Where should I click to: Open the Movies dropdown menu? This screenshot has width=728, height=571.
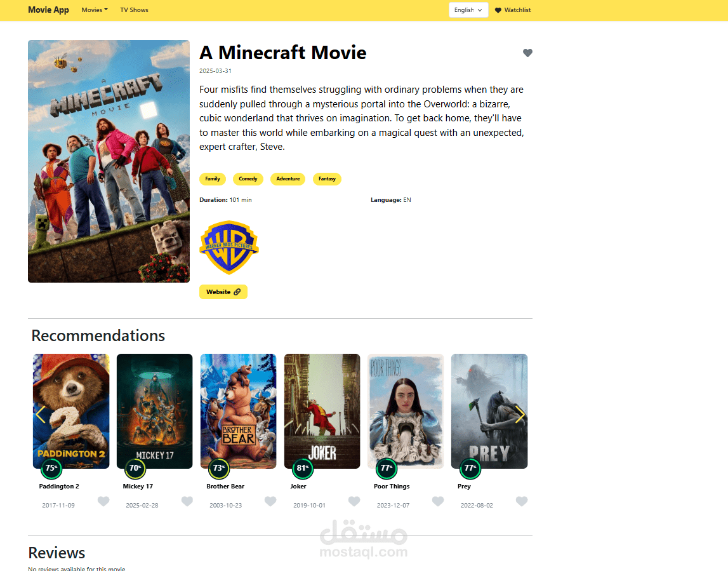click(x=94, y=10)
